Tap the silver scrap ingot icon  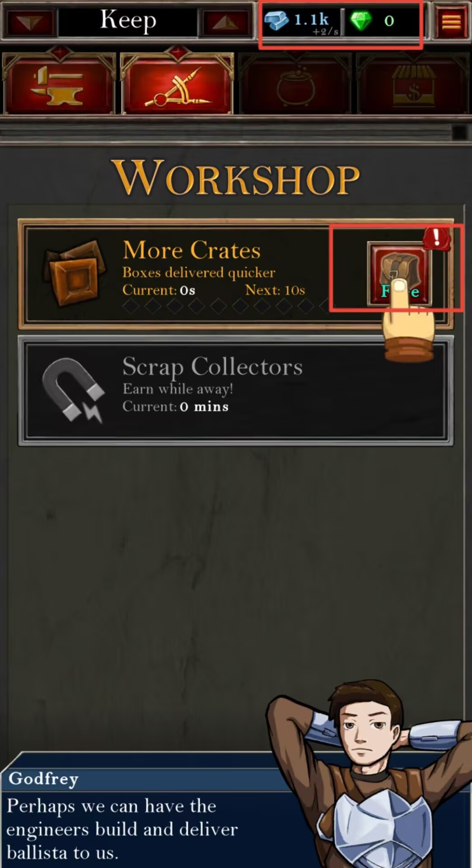[276, 20]
